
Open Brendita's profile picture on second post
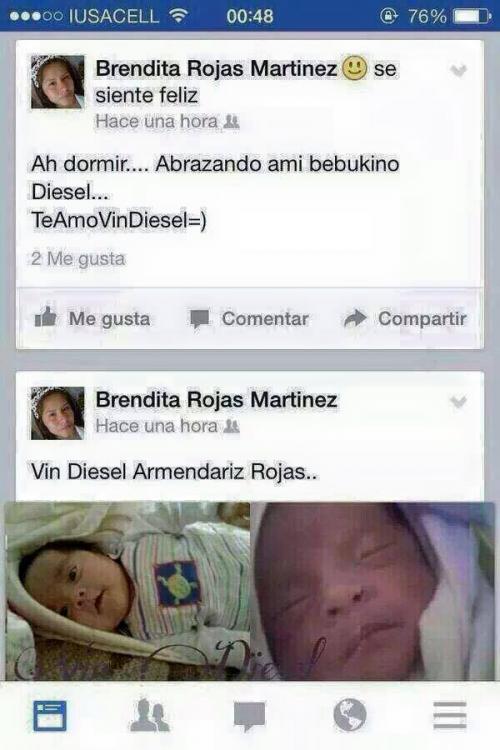coord(57,413)
